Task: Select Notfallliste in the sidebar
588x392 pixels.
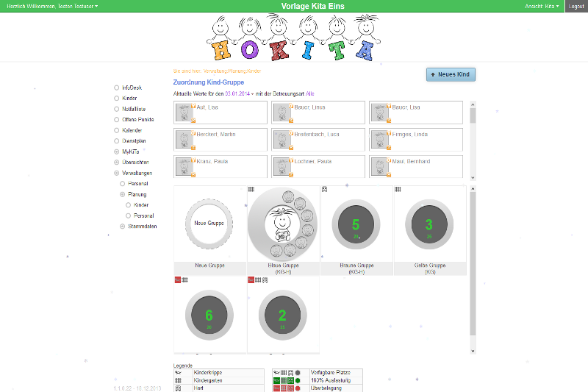Action: click(134, 109)
